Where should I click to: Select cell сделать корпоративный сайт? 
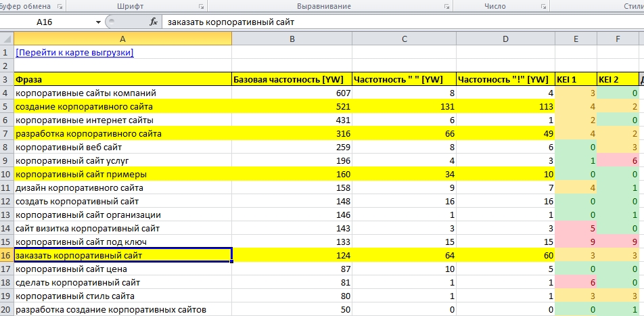coord(123,283)
